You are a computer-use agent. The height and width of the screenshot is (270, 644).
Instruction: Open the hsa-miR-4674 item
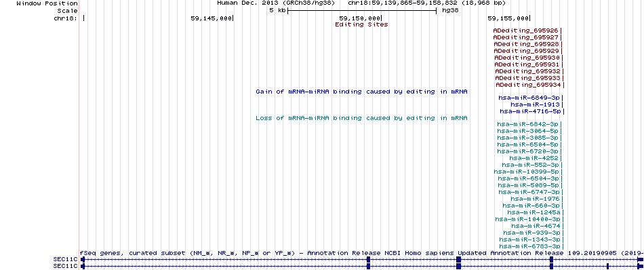click(536, 226)
